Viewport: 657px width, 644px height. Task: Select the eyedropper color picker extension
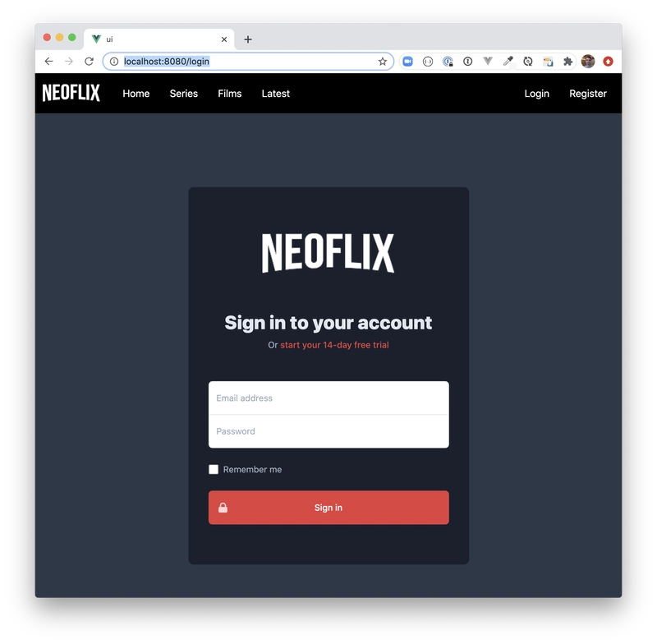(x=508, y=62)
